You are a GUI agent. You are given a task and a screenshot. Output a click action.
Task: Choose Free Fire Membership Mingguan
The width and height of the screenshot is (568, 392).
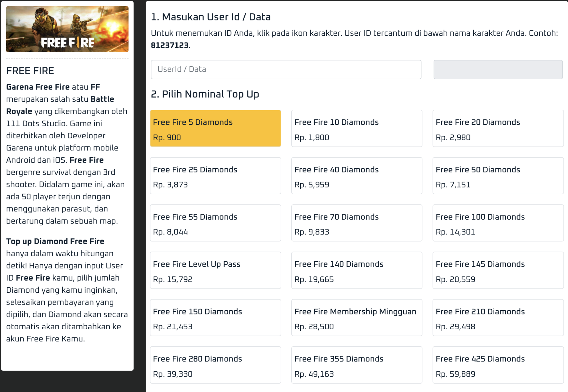pos(356,318)
